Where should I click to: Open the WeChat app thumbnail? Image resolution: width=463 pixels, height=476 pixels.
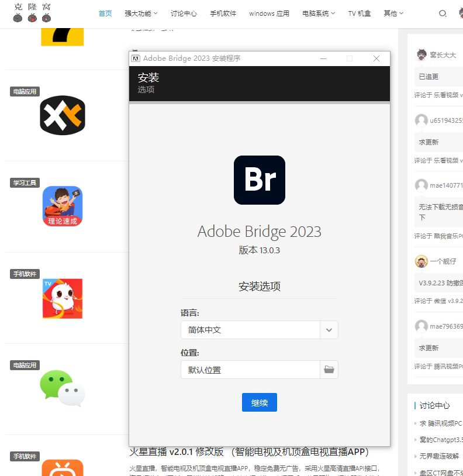[63, 388]
